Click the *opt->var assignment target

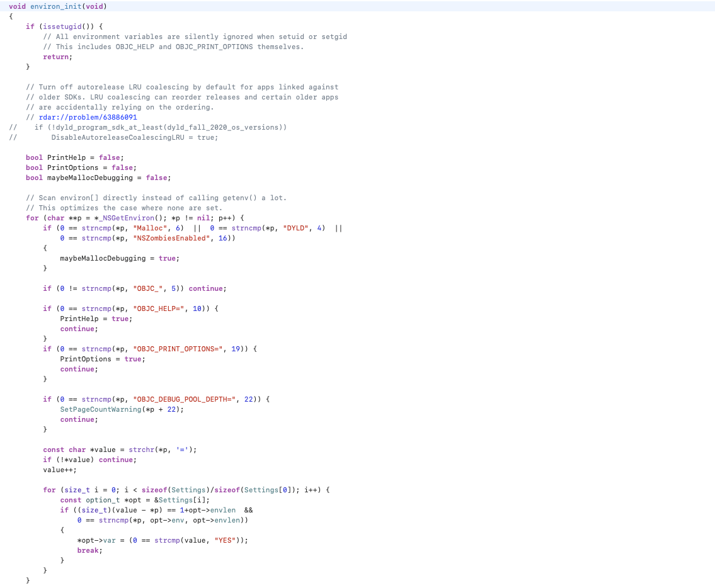(96, 540)
